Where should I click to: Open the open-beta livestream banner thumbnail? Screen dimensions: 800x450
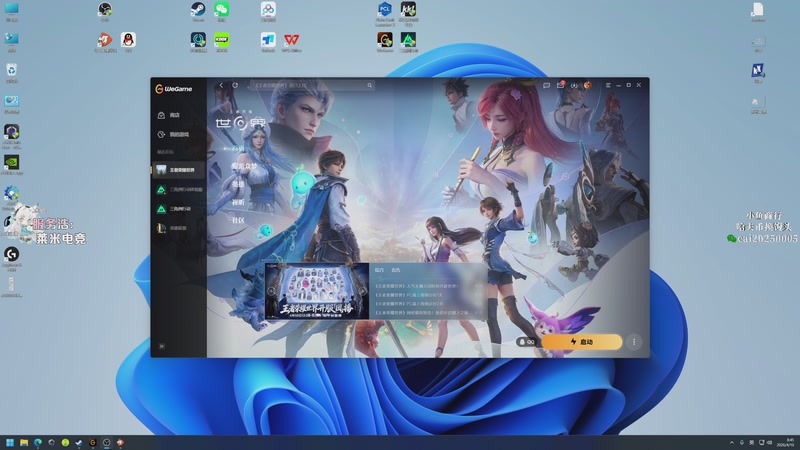(x=316, y=291)
